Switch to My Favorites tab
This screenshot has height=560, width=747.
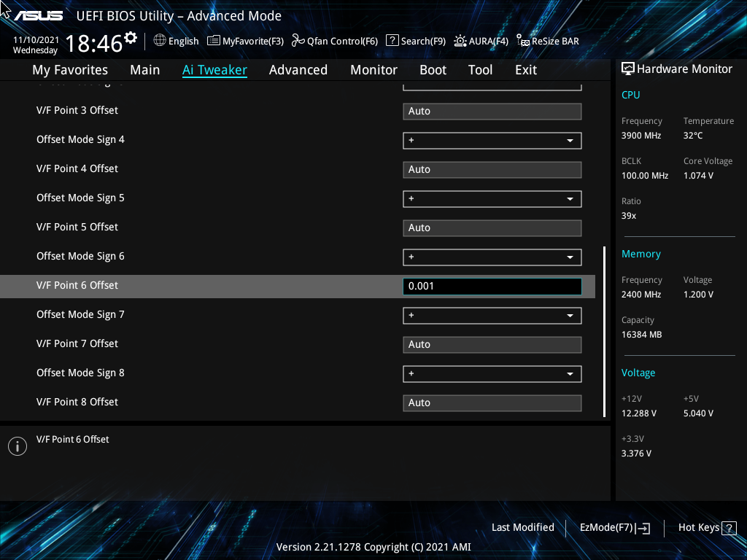click(x=70, y=70)
